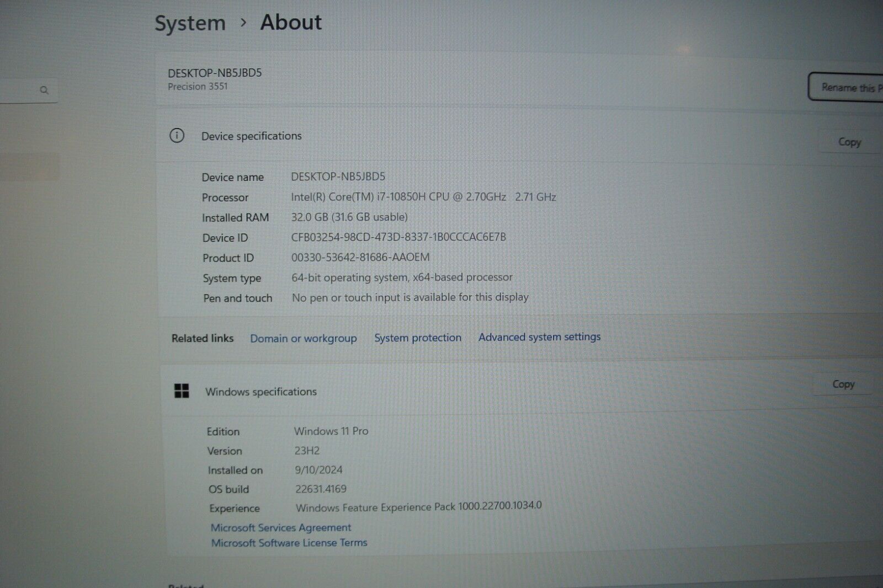Viewport: 883px width, 588px height.
Task: Open the Microsoft Services Agreement link
Action: pos(281,528)
